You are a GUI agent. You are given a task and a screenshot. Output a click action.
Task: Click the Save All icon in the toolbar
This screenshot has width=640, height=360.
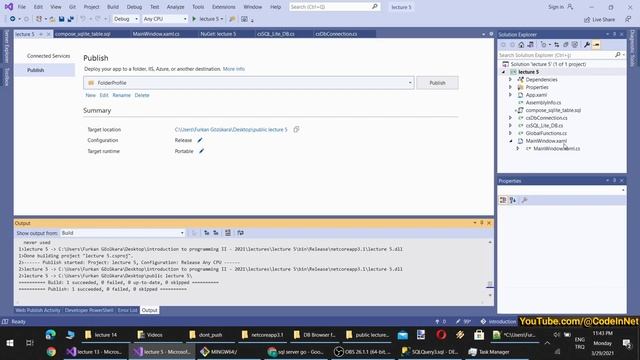point(70,19)
